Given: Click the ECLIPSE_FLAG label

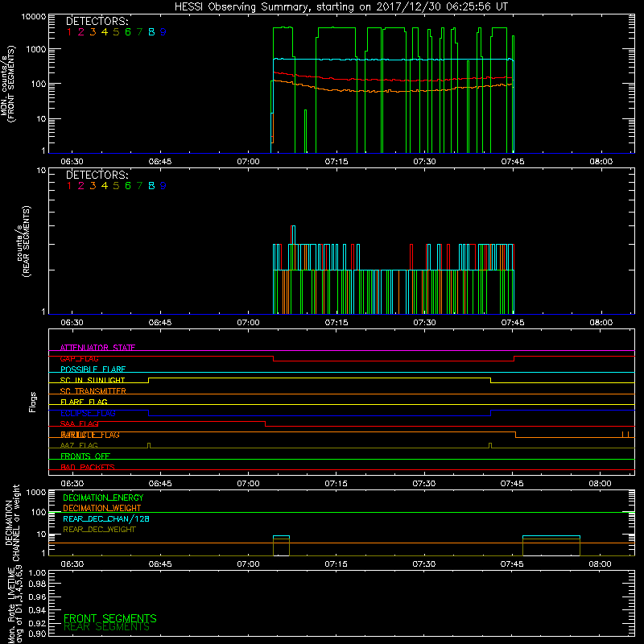Looking at the screenshot, I should (x=88, y=413).
